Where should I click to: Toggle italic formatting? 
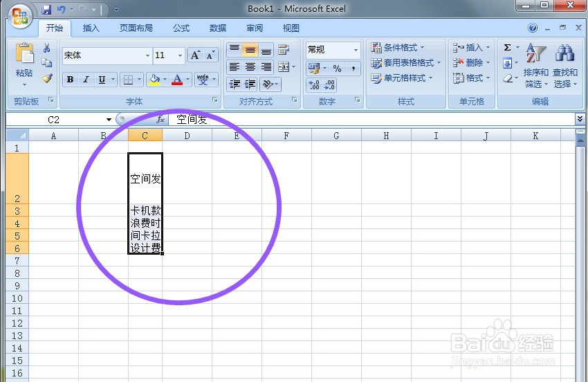tap(86, 80)
